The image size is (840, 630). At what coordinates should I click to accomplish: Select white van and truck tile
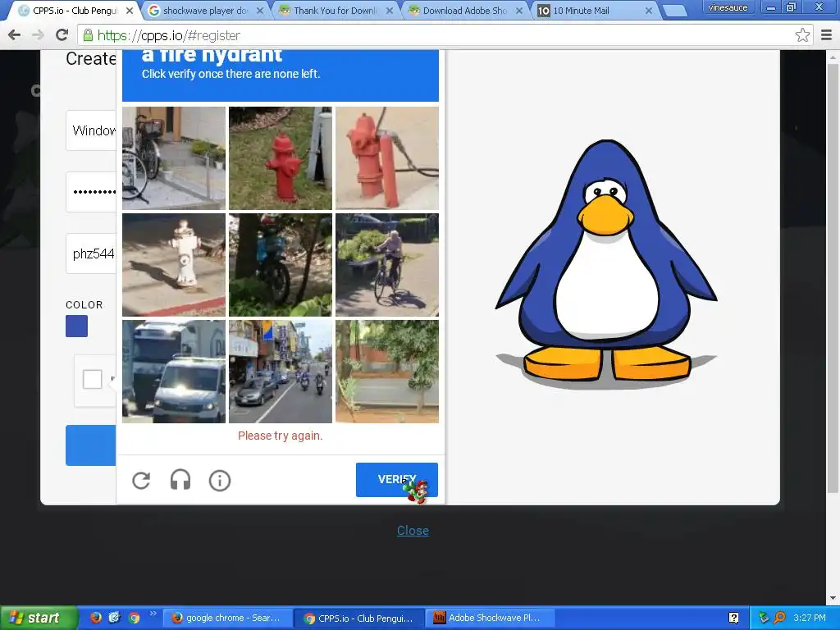(x=174, y=372)
